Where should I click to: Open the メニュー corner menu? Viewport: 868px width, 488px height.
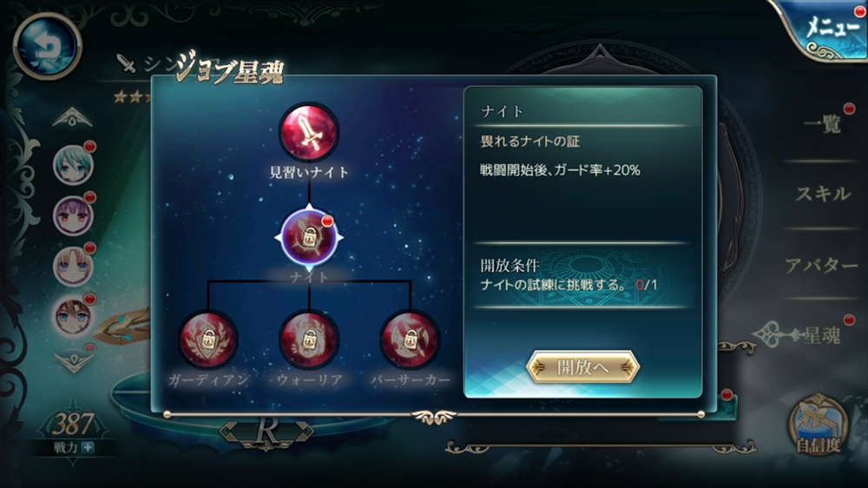825,29
